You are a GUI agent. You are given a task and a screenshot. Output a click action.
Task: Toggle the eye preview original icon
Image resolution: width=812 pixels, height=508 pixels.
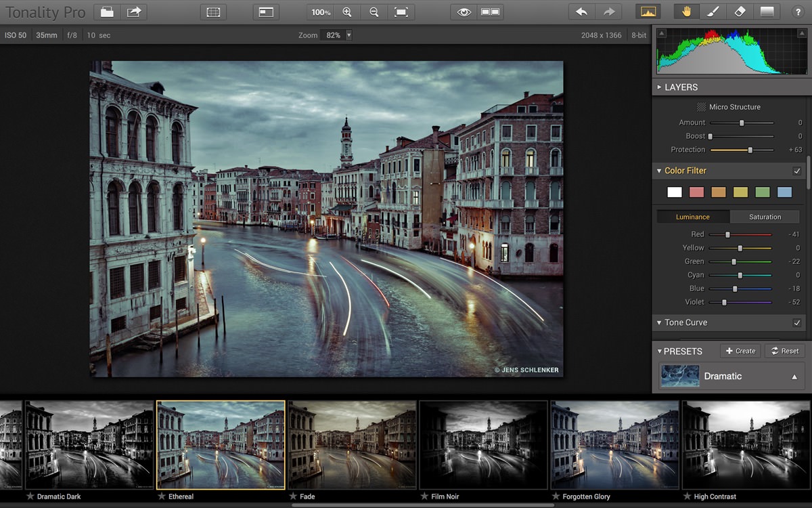[464, 12]
